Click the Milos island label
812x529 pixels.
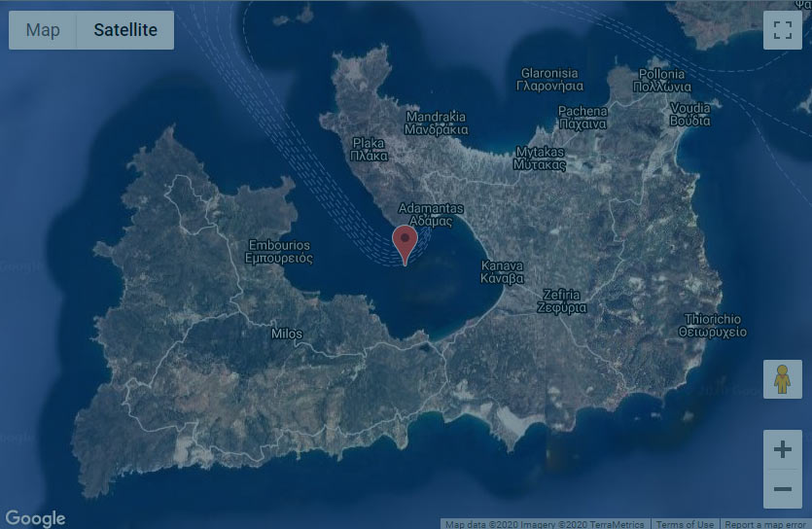tap(287, 334)
